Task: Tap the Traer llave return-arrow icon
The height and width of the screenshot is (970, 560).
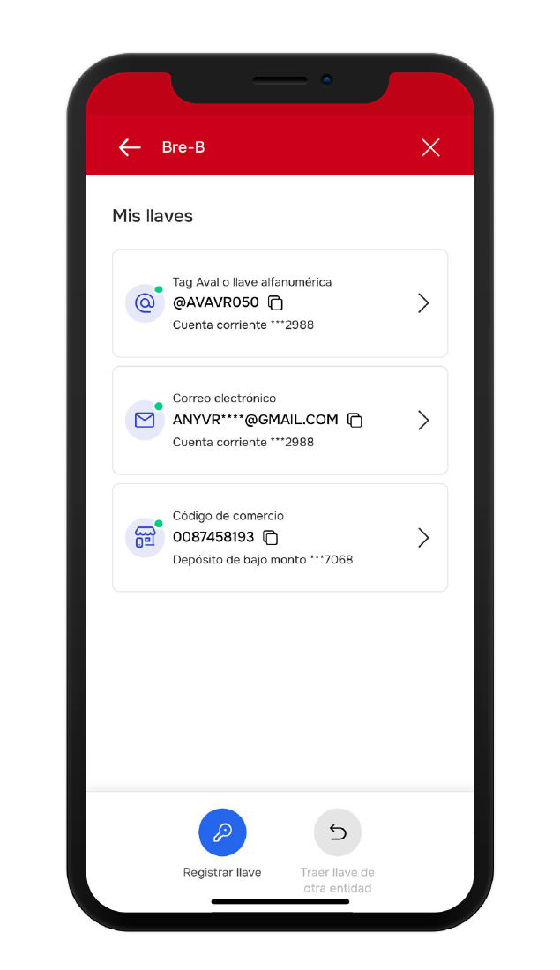Action: click(x=338, y=832)
